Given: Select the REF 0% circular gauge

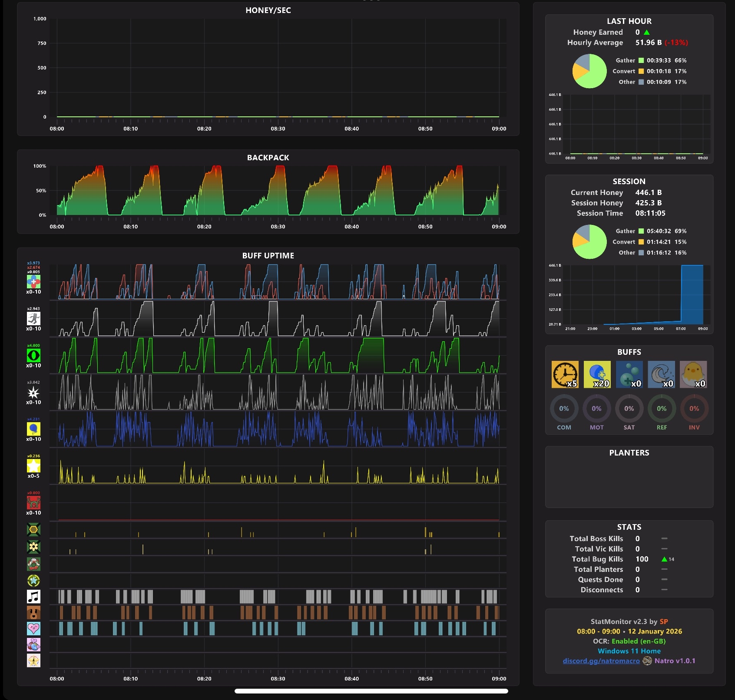Looking at the screenshot, I should 662,409.
